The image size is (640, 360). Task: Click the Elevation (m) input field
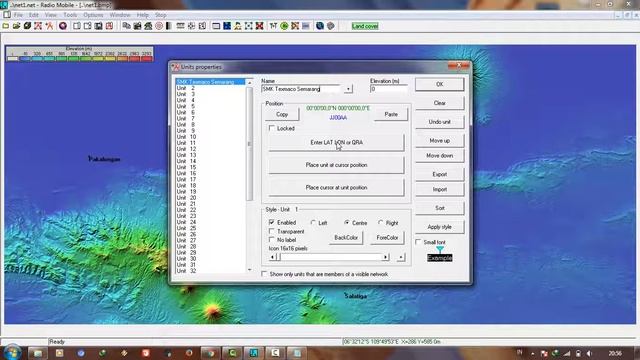click(x=389, y=89)
